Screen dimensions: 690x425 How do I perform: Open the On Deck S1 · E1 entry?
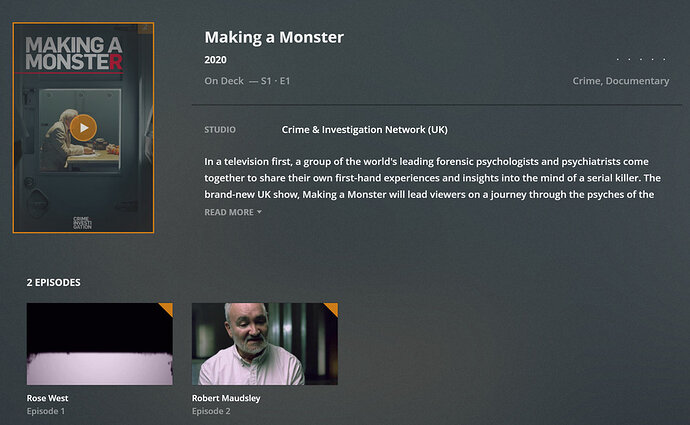pyautogui.click(x=247, y=81)
